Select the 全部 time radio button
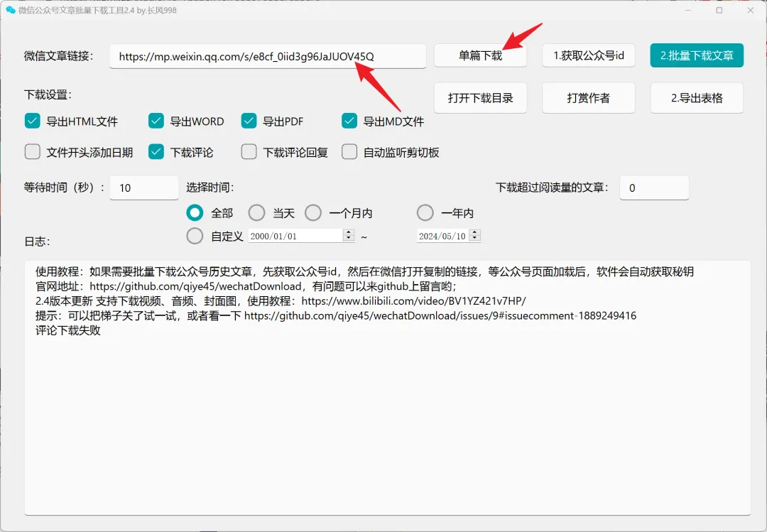Viewport: 767px width, 532px height. click(x=195, y=213)
